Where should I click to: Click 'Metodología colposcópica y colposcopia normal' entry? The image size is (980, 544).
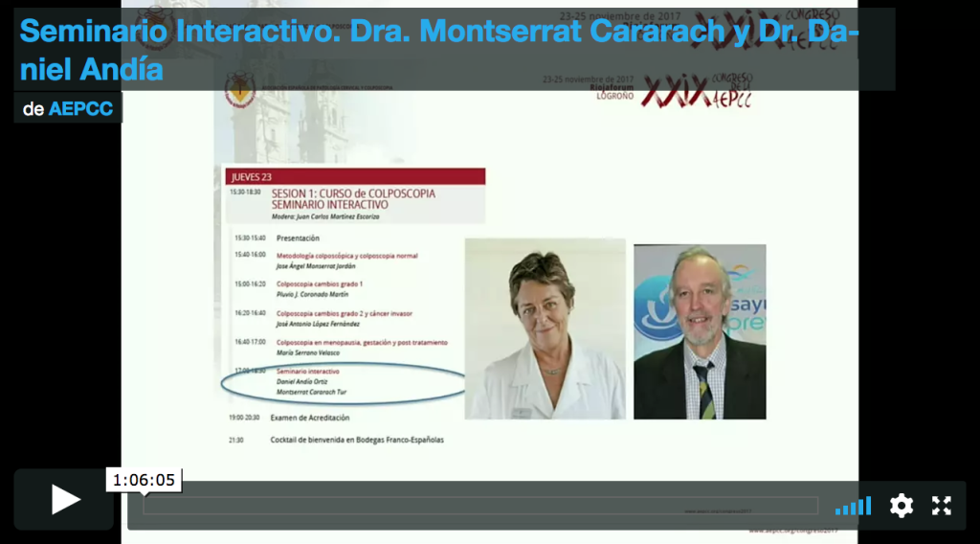[346, 256]
